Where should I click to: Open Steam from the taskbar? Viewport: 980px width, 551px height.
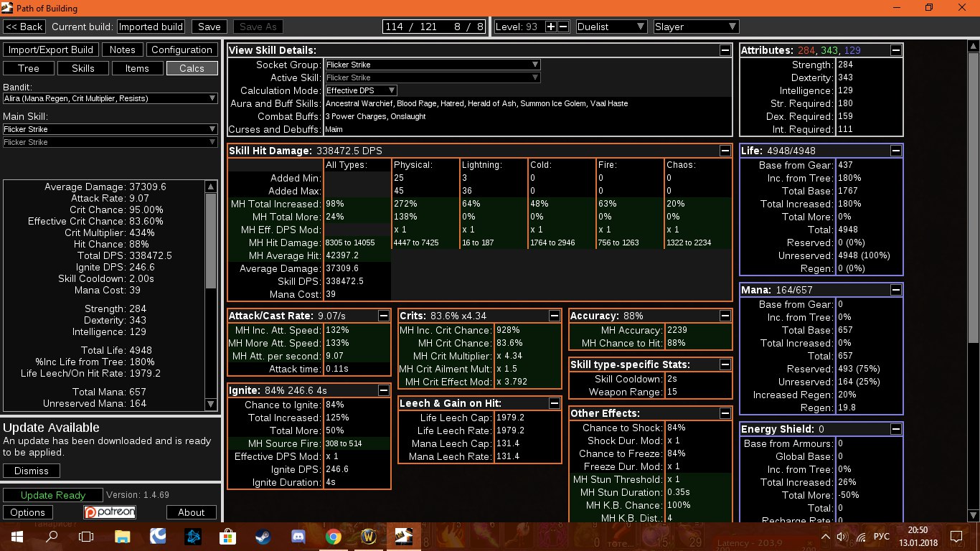pyautogui.click(x=263, y=536)
